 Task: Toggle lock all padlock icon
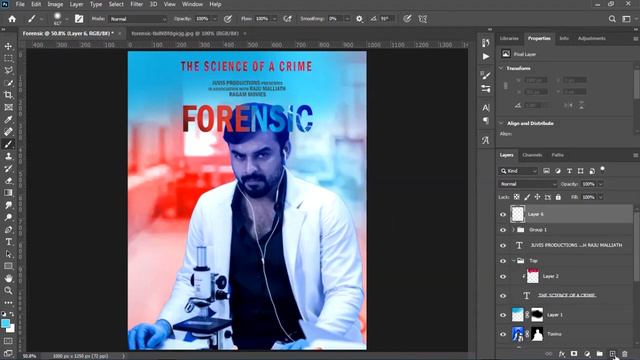[x=558, y=197]
